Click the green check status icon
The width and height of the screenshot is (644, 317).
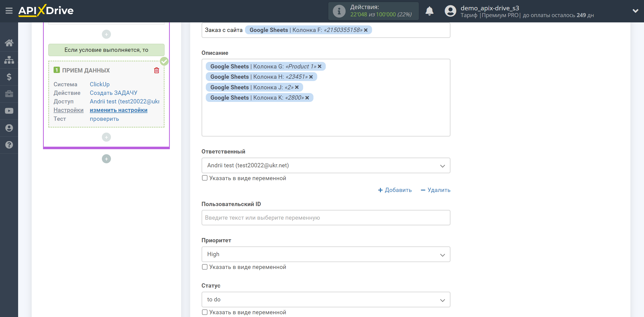click(164, 61)
